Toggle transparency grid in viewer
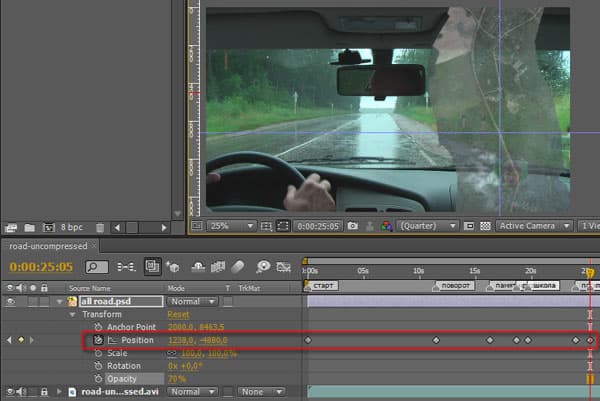 point(485,226)
